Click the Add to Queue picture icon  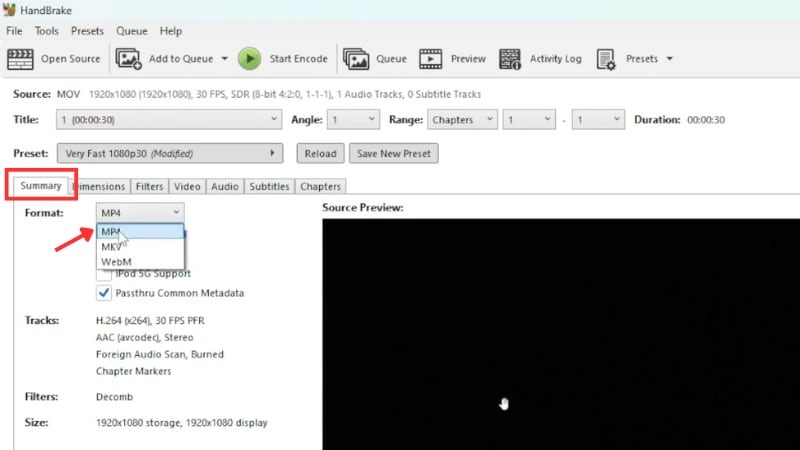(129, 59)
